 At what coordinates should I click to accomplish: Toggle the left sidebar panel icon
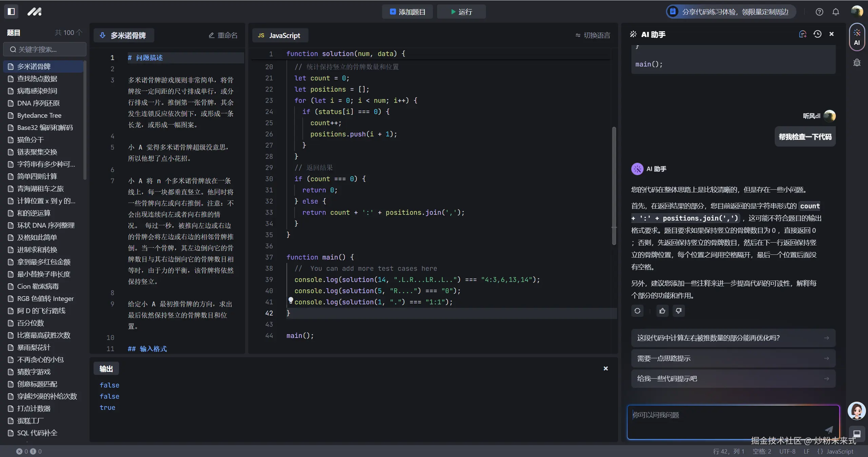point(11,12)
